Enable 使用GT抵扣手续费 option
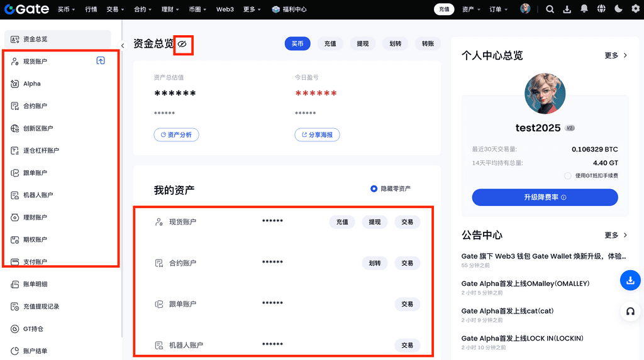Viewport: 644px width, 360px height. [x=568, y=176]
